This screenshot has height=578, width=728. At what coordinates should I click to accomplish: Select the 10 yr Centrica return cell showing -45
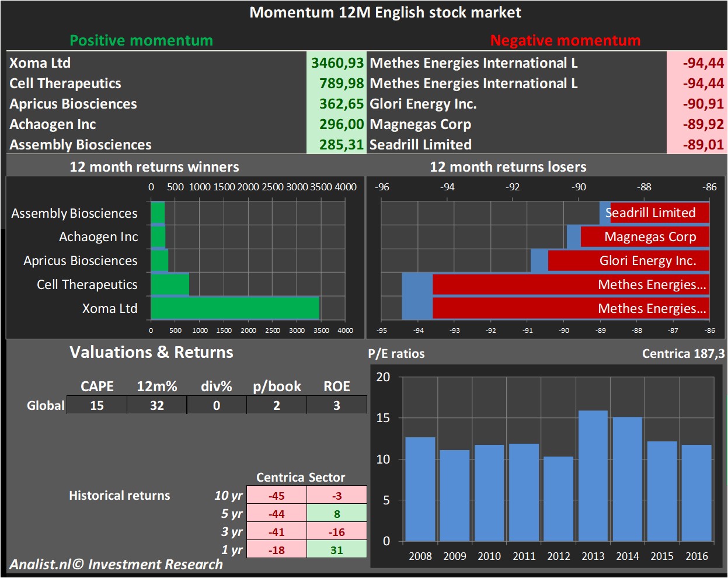[277, 496]
